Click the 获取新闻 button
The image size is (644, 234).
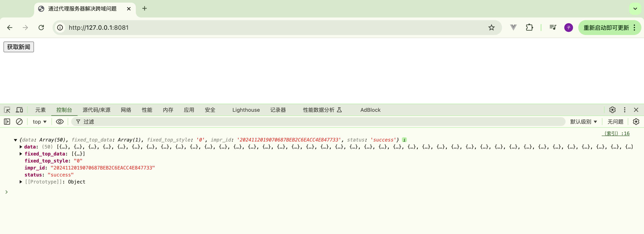point(19,47)
